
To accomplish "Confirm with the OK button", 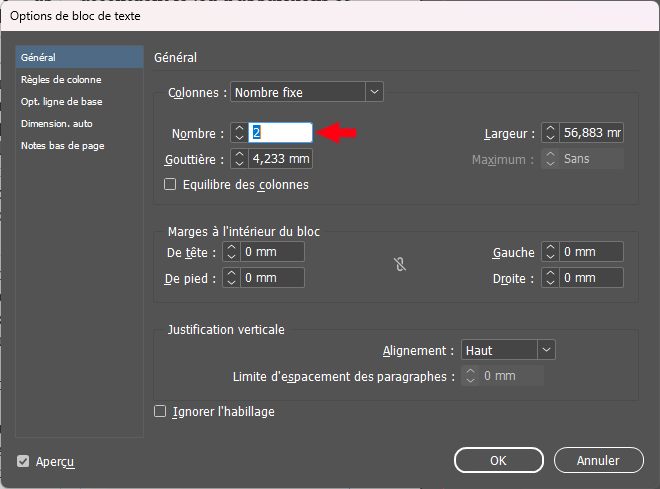I will pos(498,460).
